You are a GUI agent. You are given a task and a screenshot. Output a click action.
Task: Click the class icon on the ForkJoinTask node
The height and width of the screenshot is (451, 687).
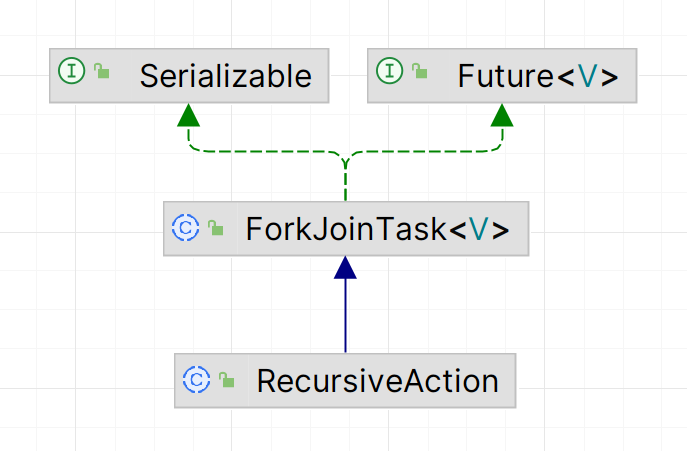click(x=186, y=227)
